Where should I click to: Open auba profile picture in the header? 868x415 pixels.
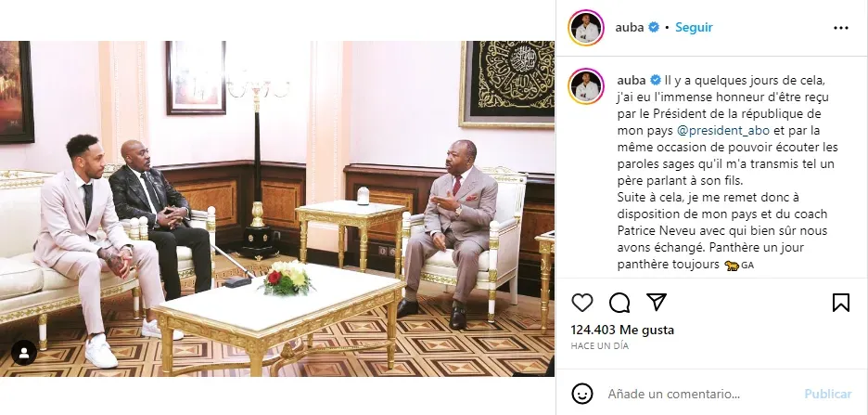pyautogui.click(x=586, y=28)
